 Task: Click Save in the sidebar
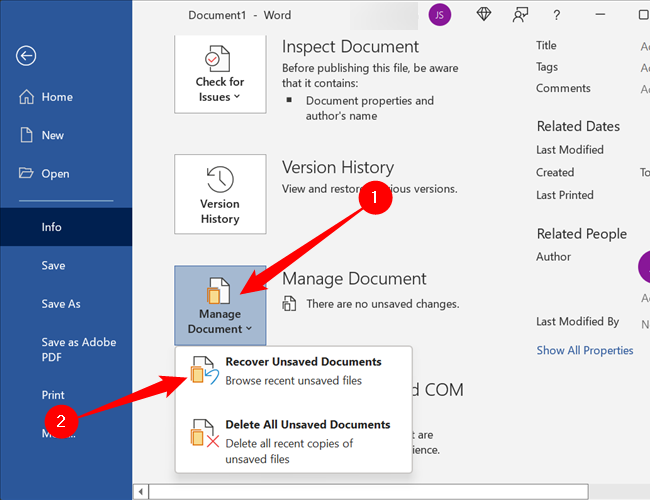[66, 265]
